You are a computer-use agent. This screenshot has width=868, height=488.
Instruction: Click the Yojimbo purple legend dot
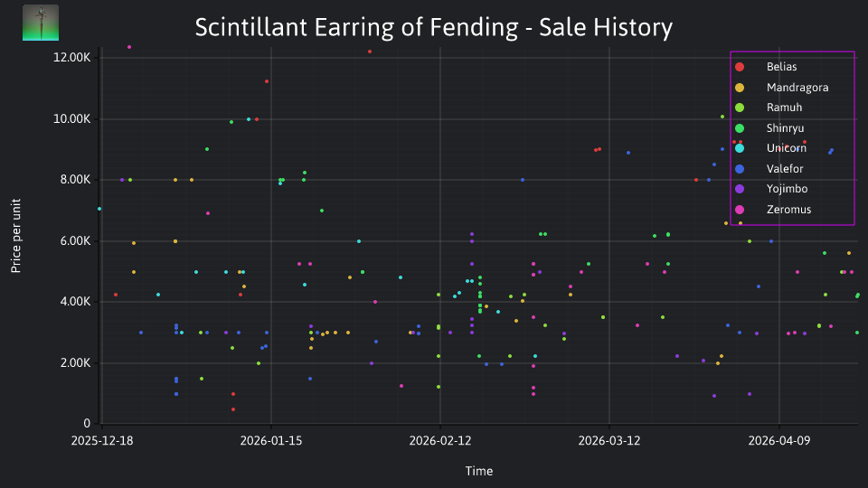click(740, 189)
